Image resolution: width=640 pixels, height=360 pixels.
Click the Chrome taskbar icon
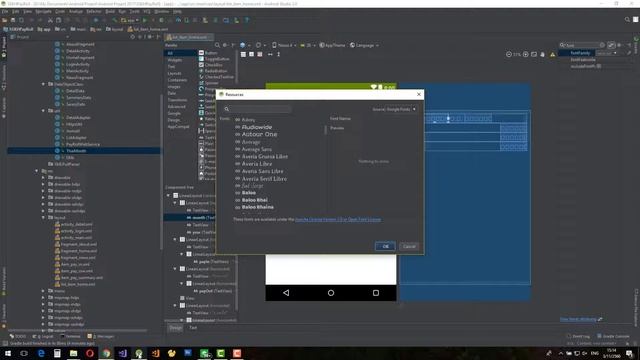tap(106, 353)
